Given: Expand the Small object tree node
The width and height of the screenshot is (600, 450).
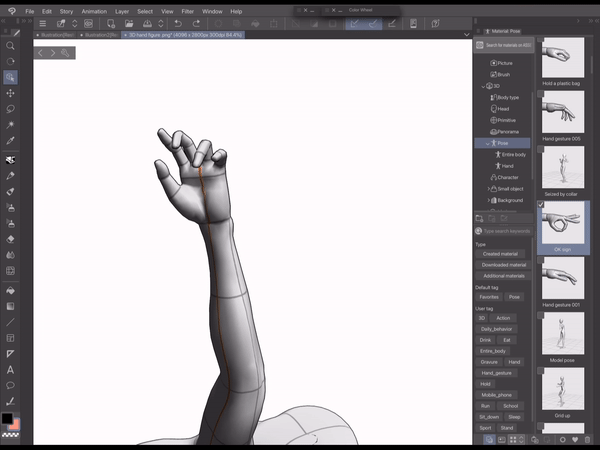Looking at the screenshot, I should 488,188.
